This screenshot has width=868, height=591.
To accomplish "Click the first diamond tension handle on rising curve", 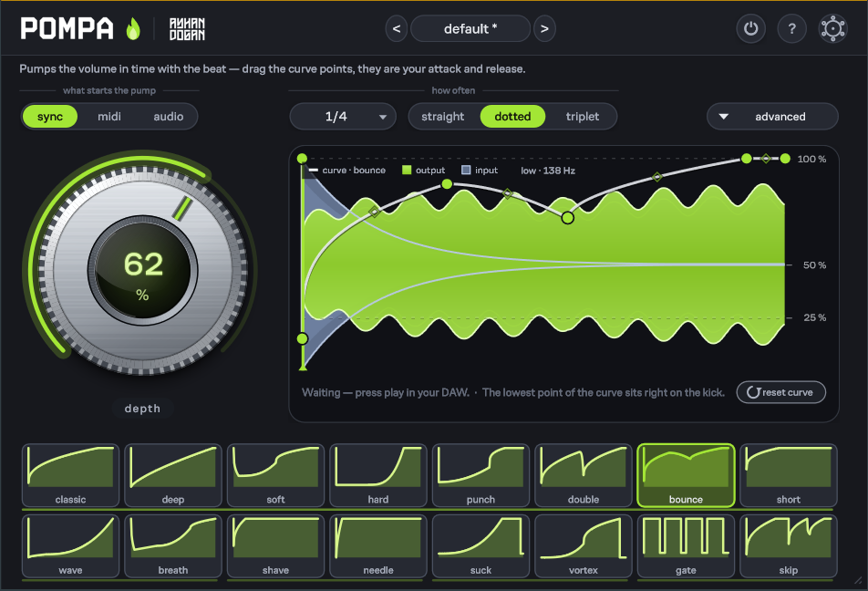I will pyautogui.click(x=374, y=212).
